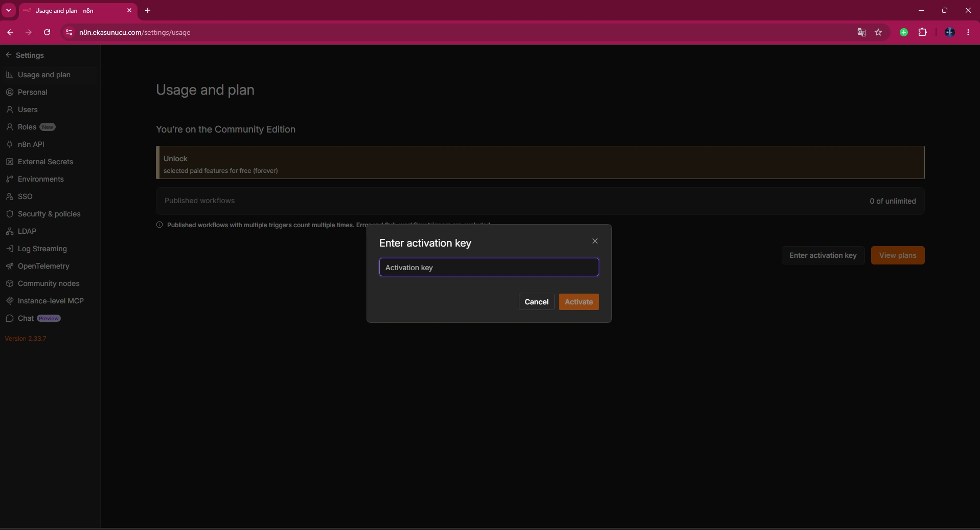Click the OpenTelemetry icon

pos(9,266)
